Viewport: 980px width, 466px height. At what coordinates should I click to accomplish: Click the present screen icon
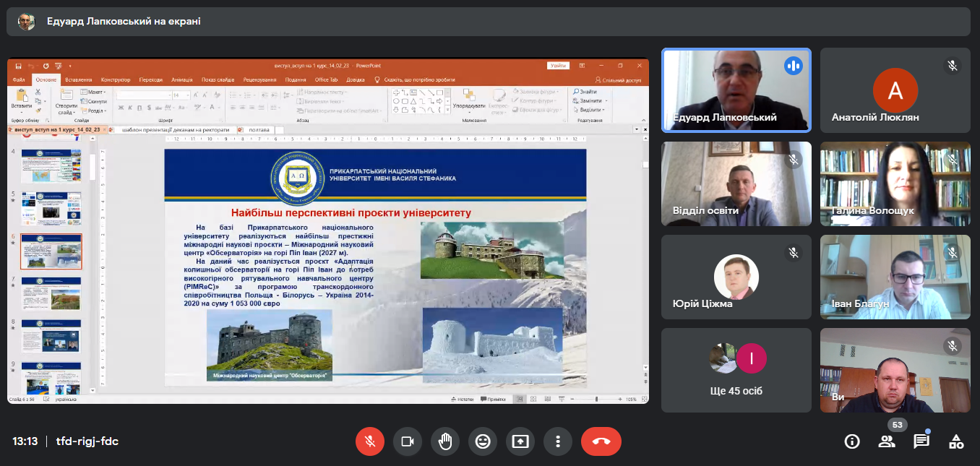coord(520,441)
